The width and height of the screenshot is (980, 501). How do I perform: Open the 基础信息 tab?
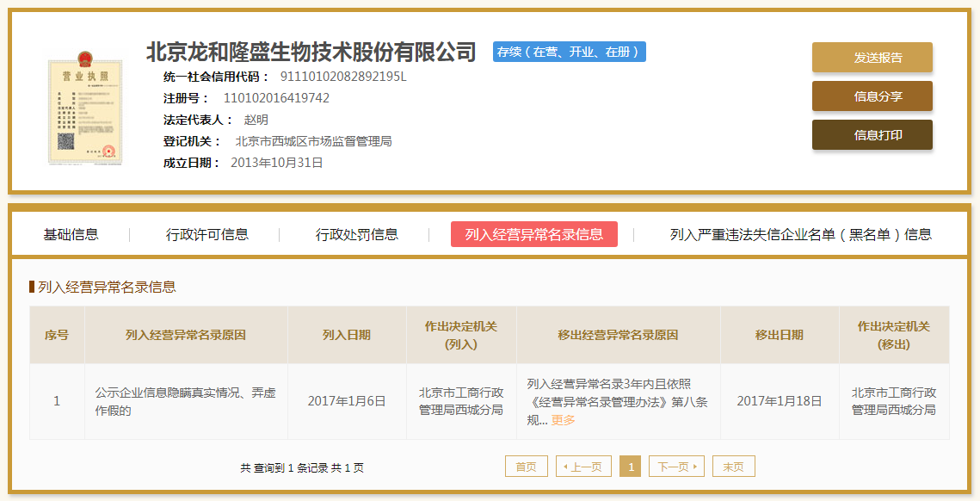pyautogui.click(x=71, y=234)
